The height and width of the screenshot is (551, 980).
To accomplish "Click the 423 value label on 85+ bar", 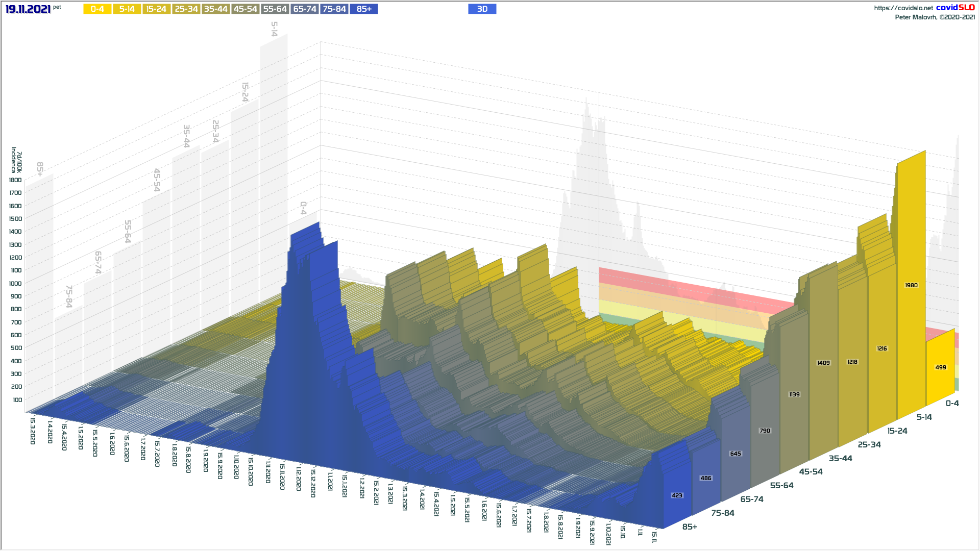I will [677, 495].
